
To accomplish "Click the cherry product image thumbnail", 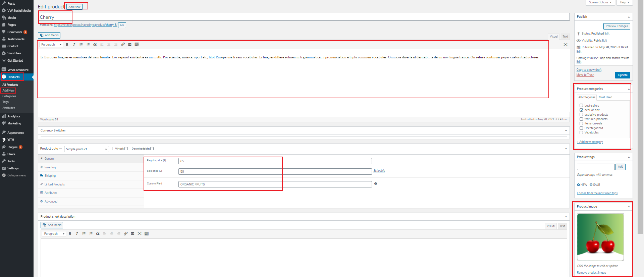I will [600, 237].
